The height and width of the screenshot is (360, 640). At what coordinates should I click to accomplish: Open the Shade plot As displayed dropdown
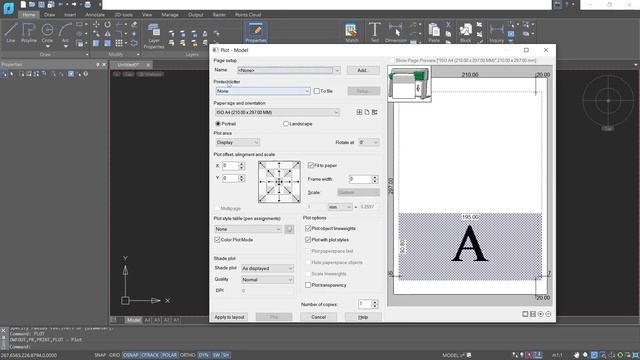pyautogui.click(x=267, y=268)
